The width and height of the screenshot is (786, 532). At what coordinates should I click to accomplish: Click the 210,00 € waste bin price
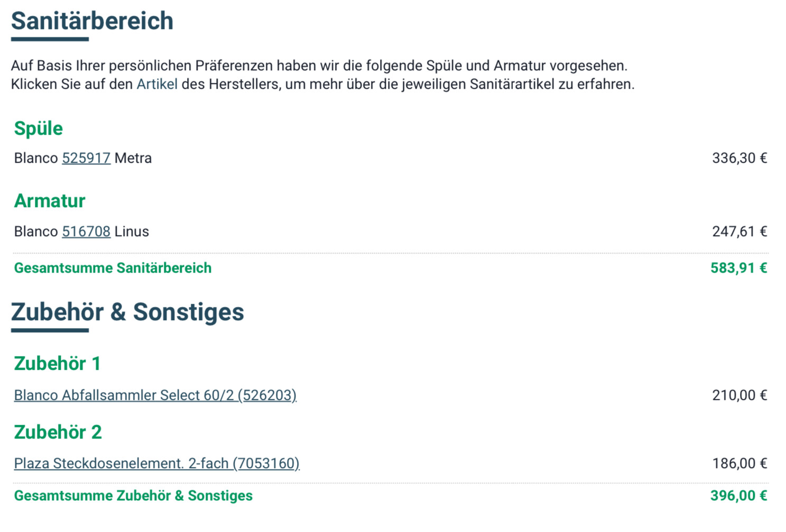click(739, 395)
